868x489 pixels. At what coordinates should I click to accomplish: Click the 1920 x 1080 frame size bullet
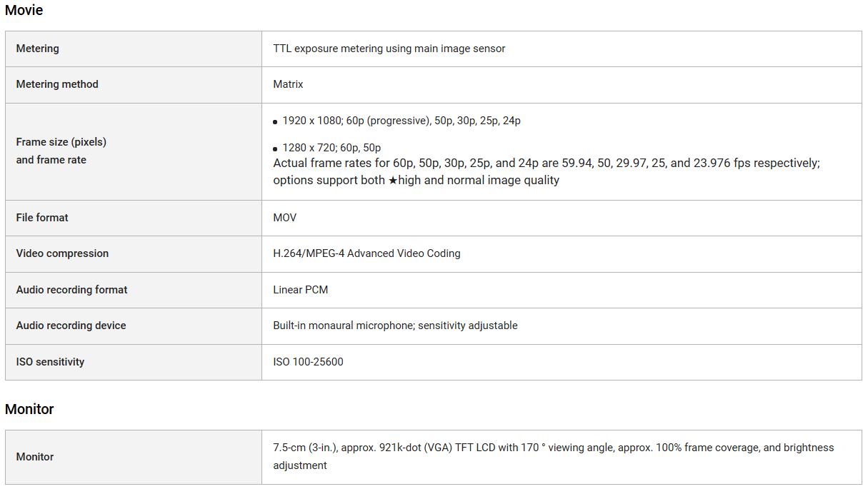(401, 121)
